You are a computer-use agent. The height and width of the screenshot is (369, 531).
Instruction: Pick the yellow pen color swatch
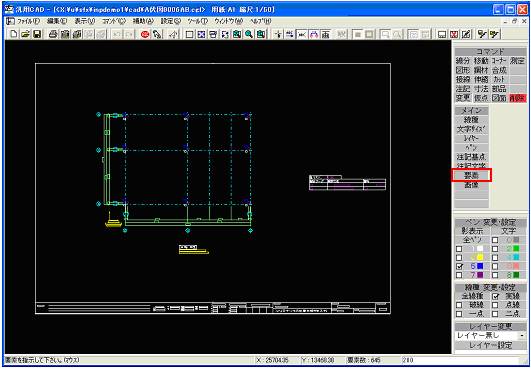pyautogui.click(x=480, y=258)
